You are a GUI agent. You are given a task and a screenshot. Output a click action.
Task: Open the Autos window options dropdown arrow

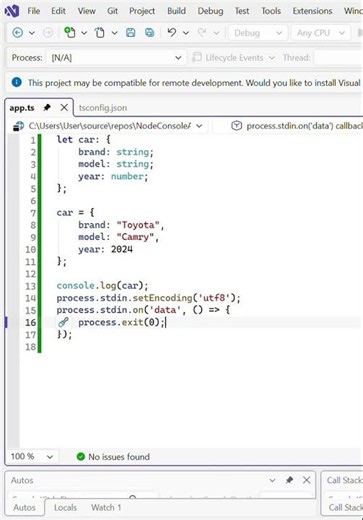272,480
